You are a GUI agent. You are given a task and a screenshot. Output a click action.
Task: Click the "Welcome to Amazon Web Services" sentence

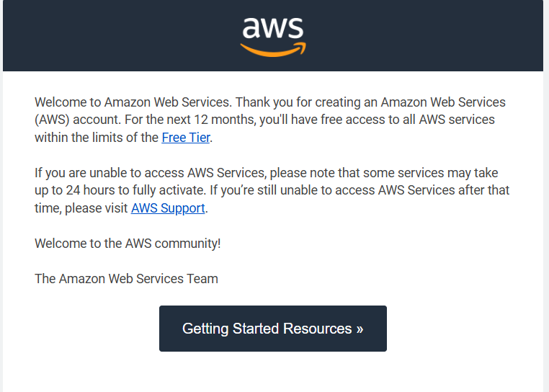click(x=133, y=102)
